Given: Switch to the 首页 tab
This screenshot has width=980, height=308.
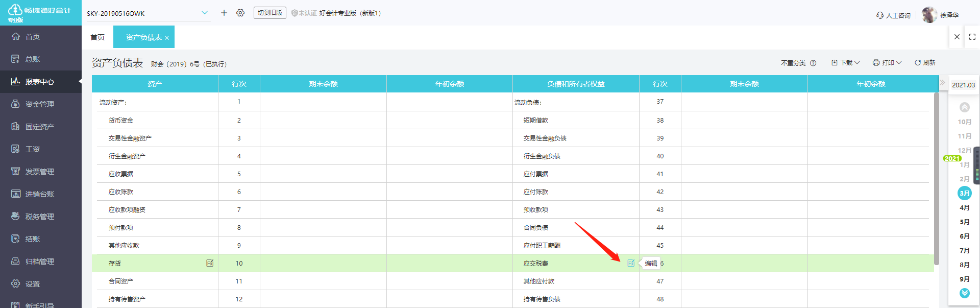Looking at the screenshot, I should [97, 37].
